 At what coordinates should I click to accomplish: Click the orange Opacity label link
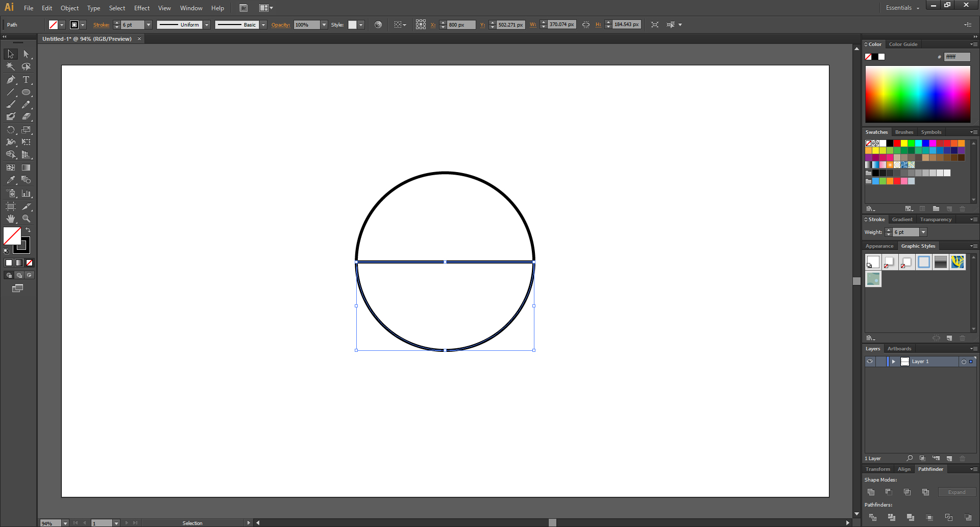281,25
